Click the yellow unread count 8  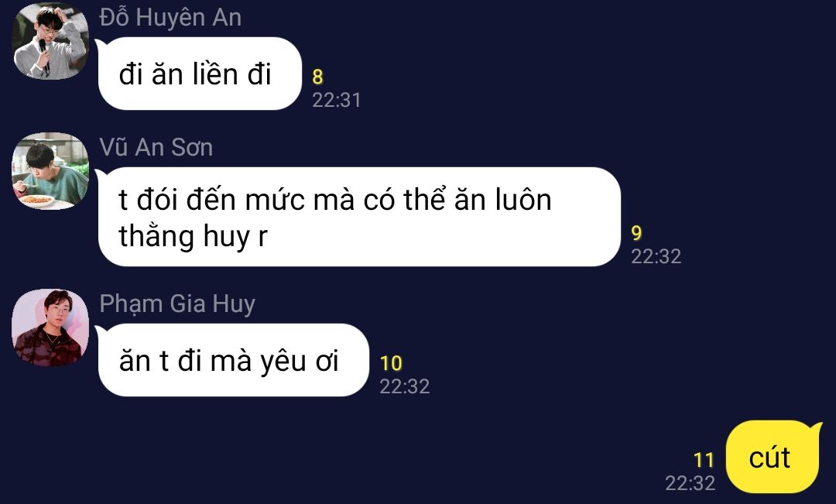[x=318, y=77]
